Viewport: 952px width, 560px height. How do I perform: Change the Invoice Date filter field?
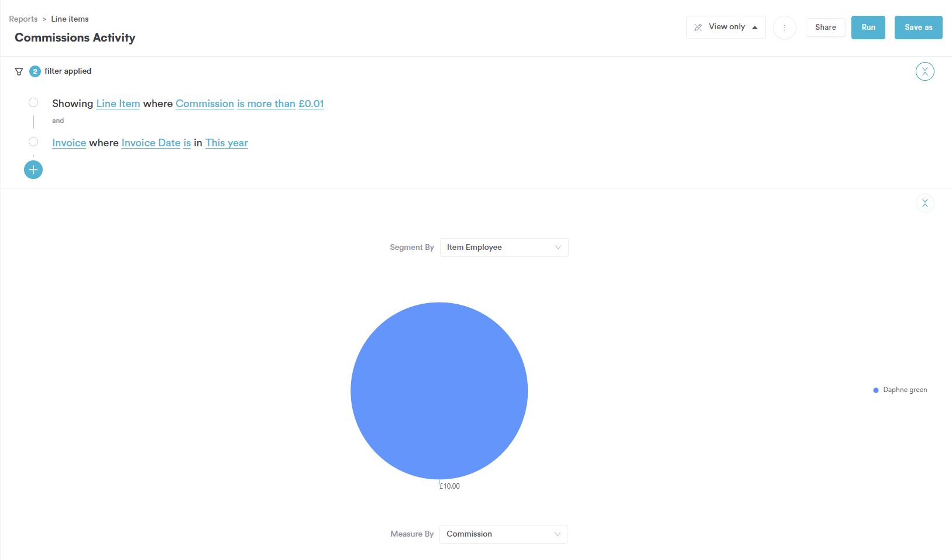point(151,143)
